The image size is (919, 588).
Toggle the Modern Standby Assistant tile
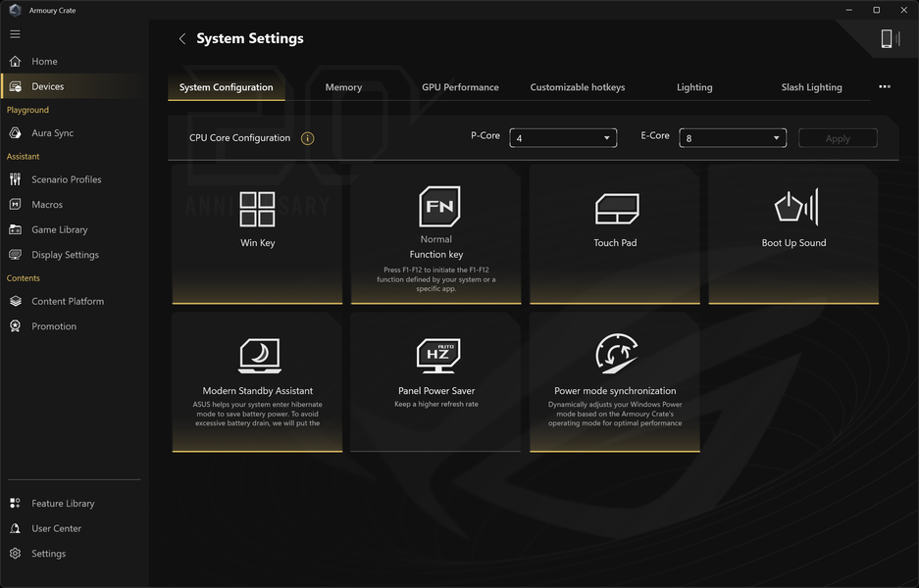(257, 382)
